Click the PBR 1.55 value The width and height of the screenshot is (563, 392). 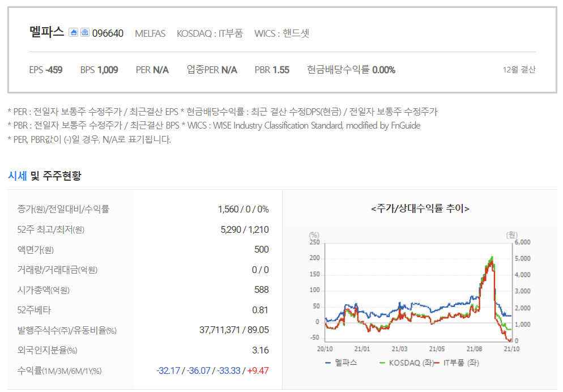tap(272, 70)
